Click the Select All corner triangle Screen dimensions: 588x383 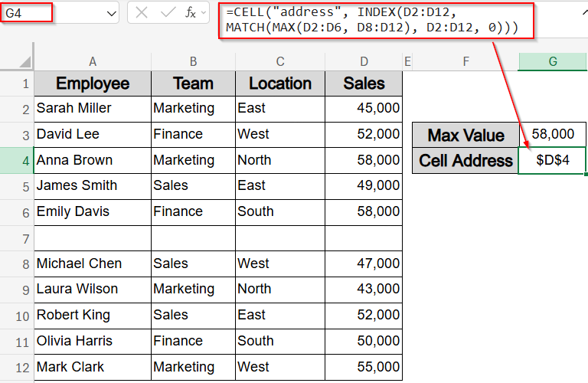[x=25, y=61]
